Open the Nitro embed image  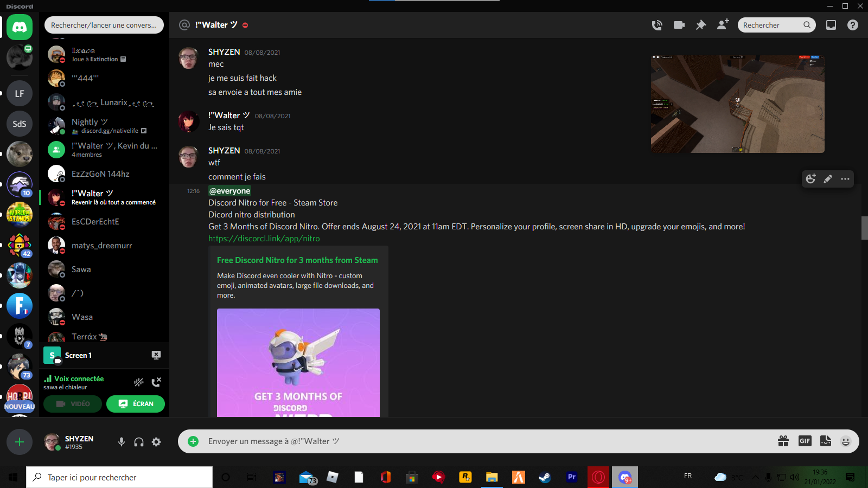tap(298, 363)
